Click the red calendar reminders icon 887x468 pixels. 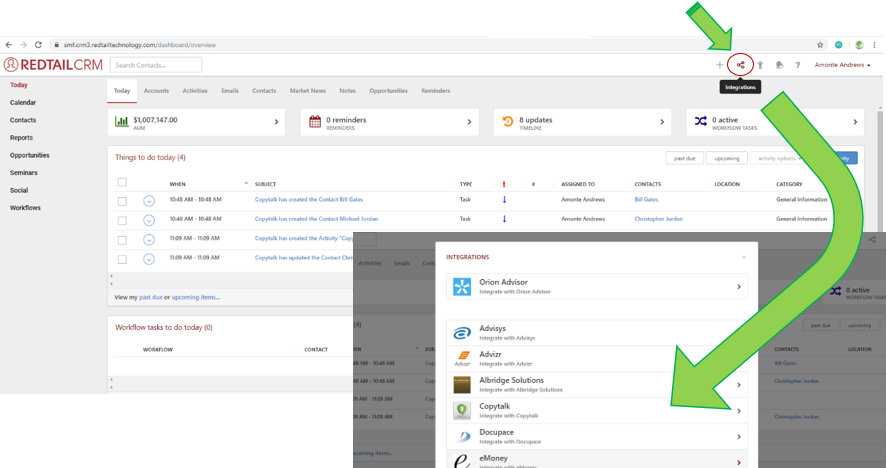pyautogui.click(x=315, y=121)
